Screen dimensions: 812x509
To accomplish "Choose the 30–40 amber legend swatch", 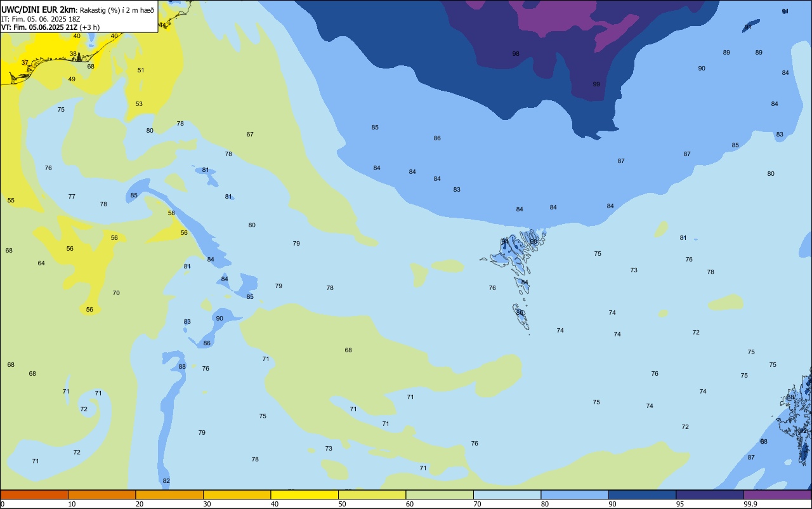I will [237, 494].
